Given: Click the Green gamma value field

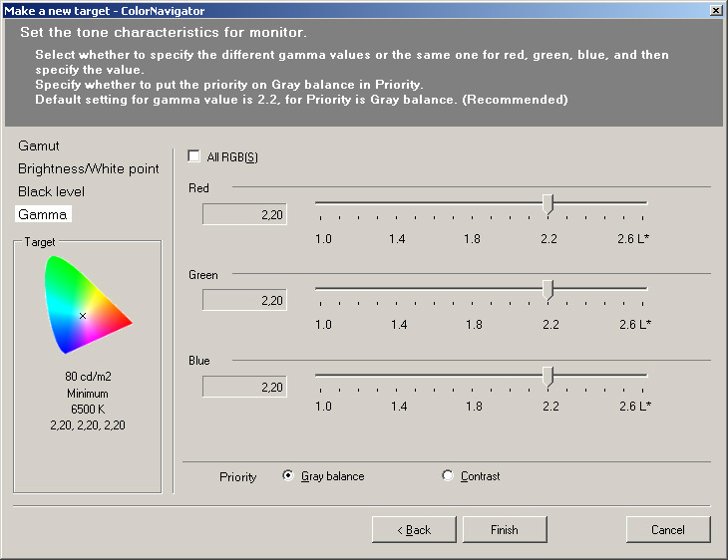Looking at the screenshot, I should (244, 300).
